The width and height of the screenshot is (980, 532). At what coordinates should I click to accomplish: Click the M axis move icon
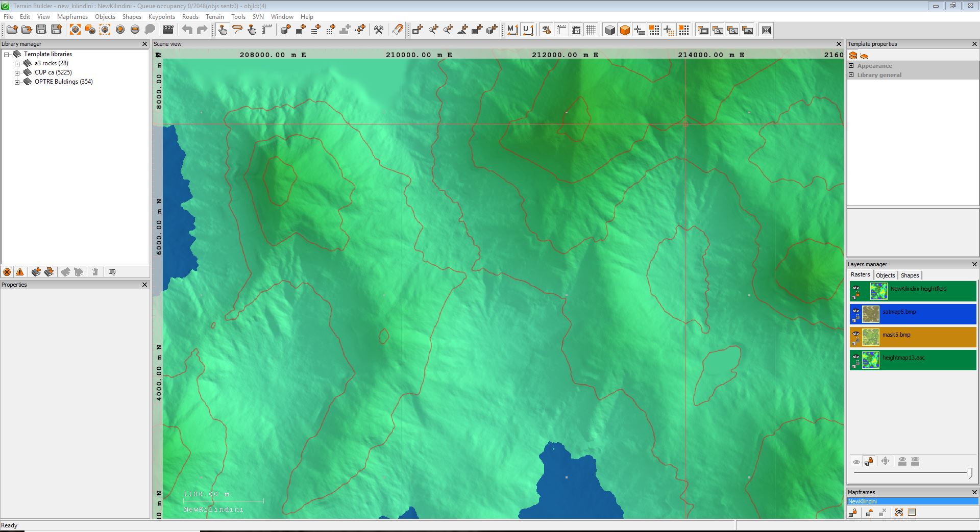(x=512, y=30)
